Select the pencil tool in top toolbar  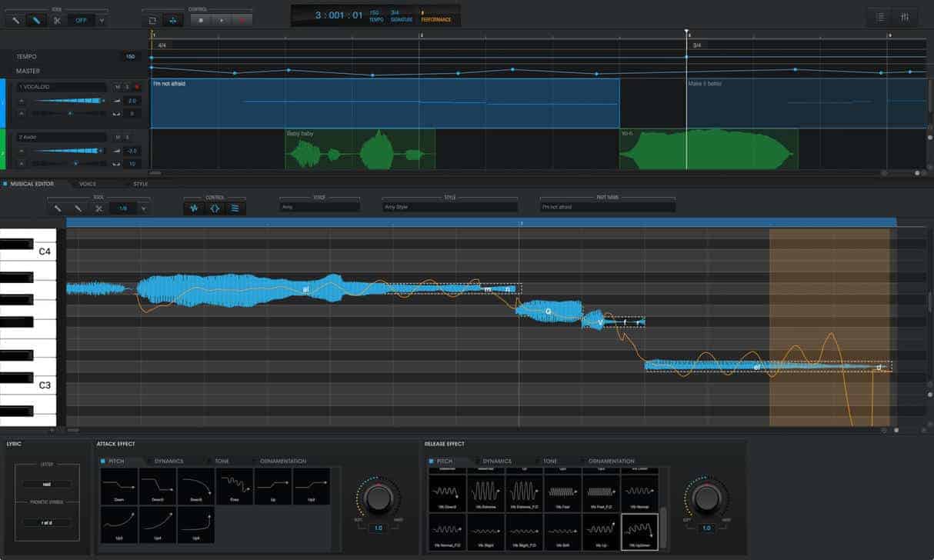point(36,21)
